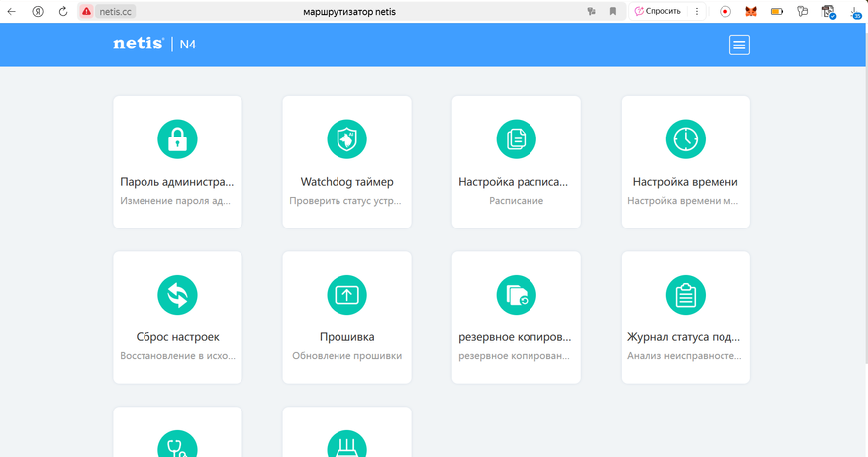Open the reset settings arrows icon
This screenshot has width=868, height=457.
[177, 295]
